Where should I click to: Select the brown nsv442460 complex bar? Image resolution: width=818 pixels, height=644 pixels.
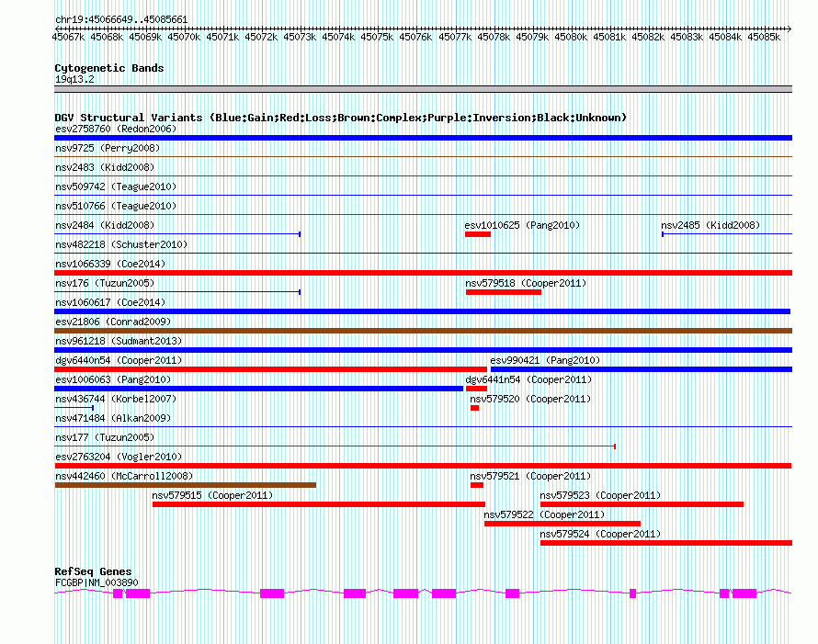pyautogui.click(x=185, y=485)
